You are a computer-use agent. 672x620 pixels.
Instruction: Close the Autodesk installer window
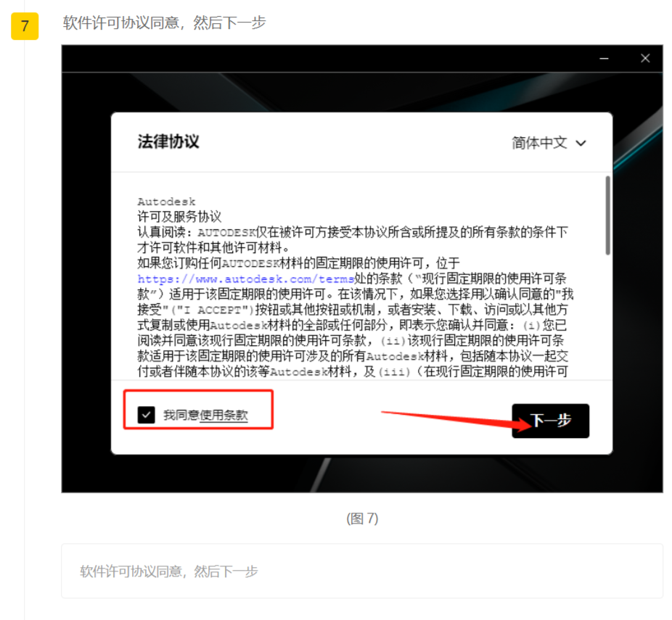point(645,59)
